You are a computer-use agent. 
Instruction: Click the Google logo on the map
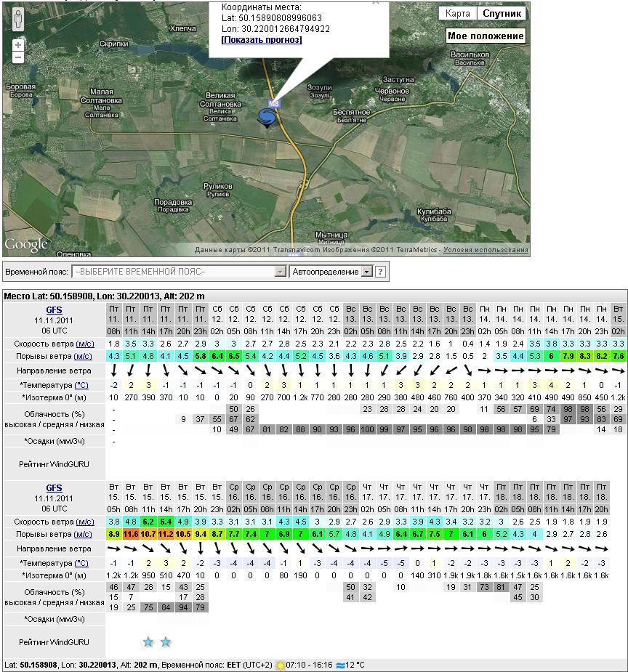(26, 244)
